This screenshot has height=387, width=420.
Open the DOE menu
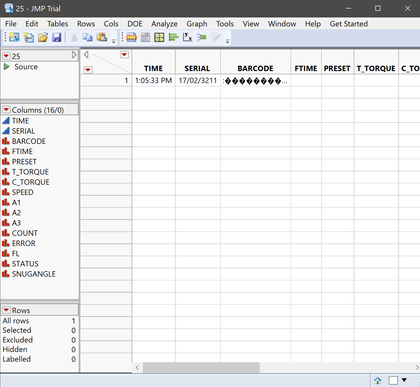tap(135, 24)
